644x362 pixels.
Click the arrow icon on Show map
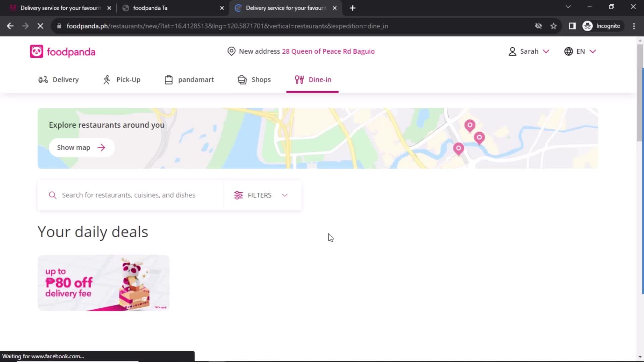(101, 147)
